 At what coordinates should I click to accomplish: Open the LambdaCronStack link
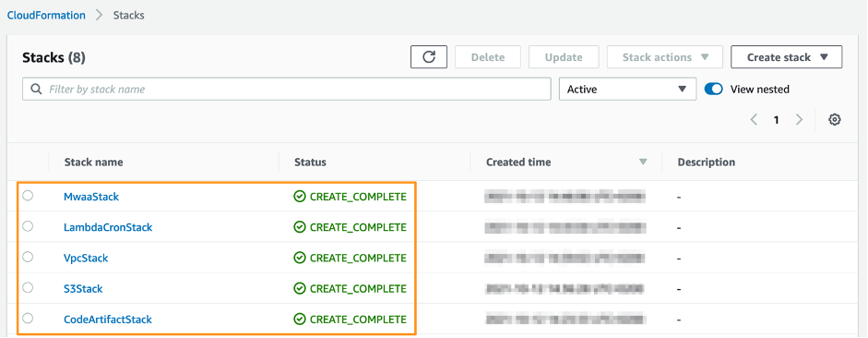click(x=108, y=227)
